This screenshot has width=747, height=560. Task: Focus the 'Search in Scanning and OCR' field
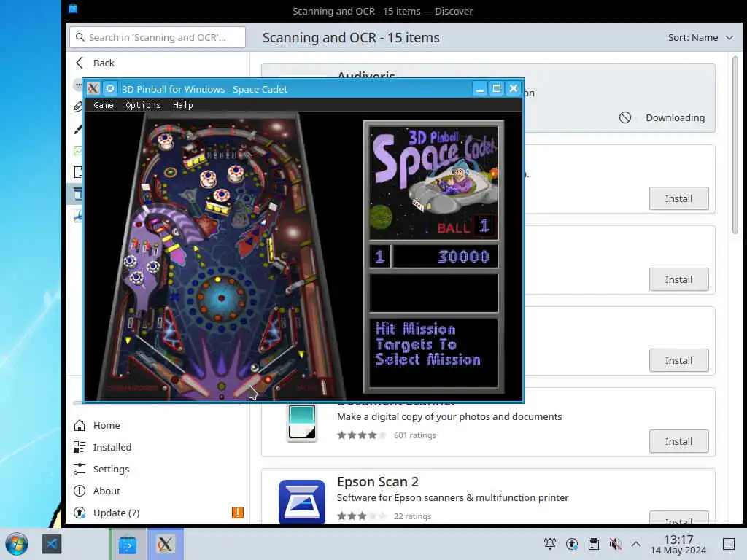point(158,37)
